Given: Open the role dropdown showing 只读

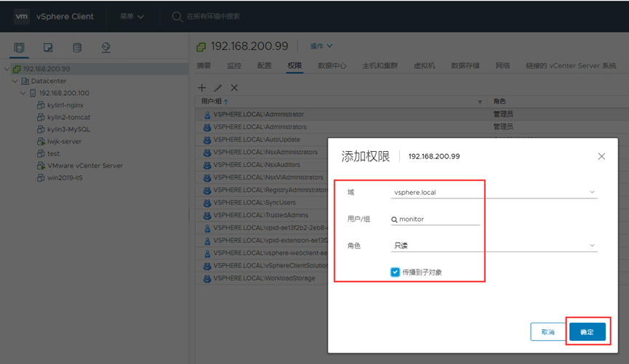Looking at the screenshot, I should (494, 246).
